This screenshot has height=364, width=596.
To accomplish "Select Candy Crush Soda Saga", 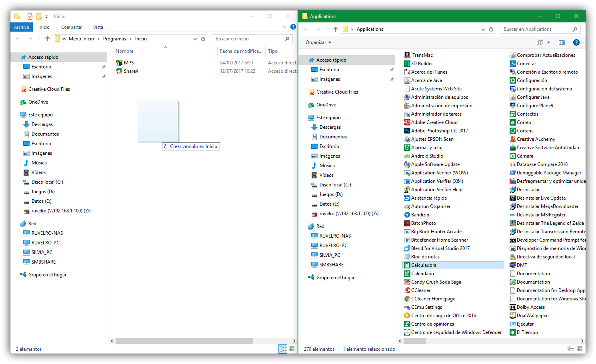I will click(432, 282).
